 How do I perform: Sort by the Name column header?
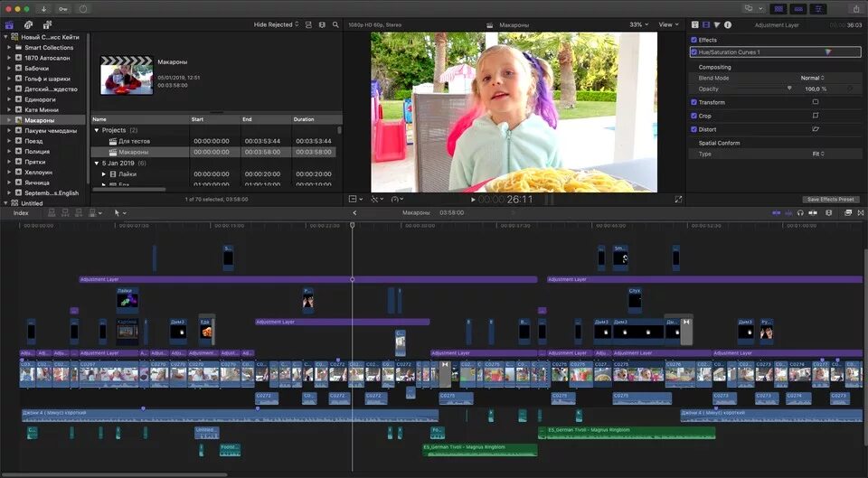pyautogui.click(x=140, y=119)
